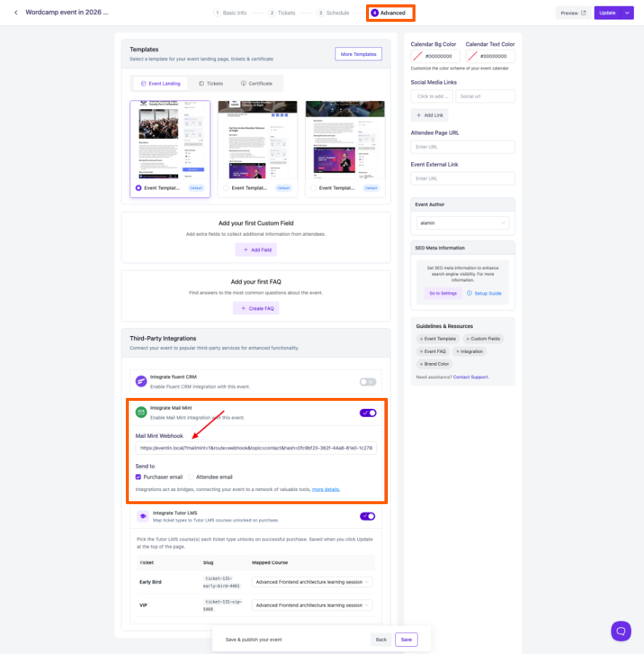The height and width of the screenshot is (654, 644).
Task: Go to Basic Info step
Action: (x=230, y=13)
